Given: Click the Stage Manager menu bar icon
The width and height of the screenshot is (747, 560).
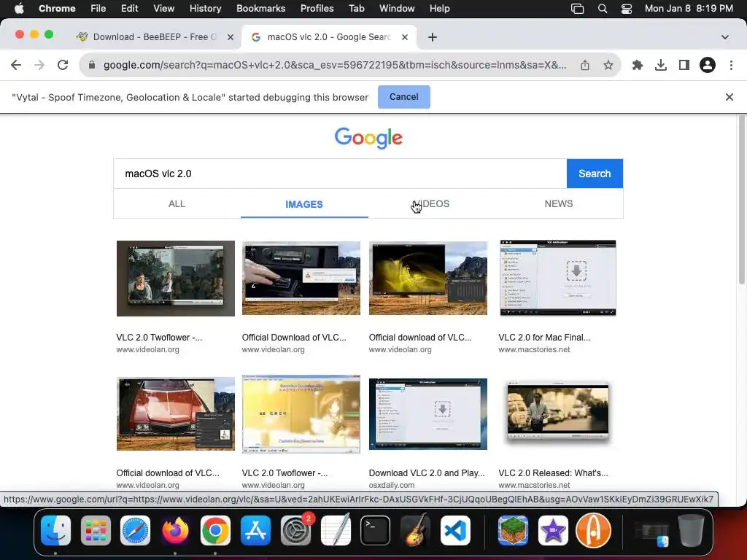Looking at the screenshot, I should [x=578, y=9].
